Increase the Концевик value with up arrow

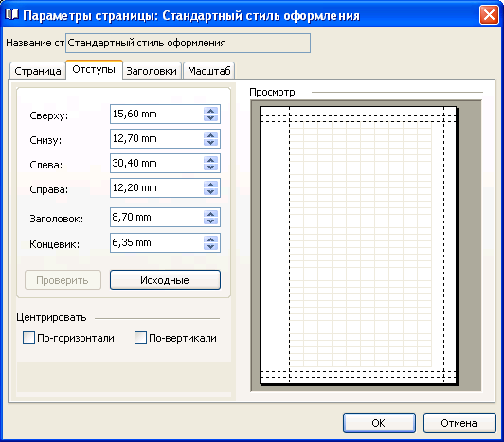coord(211,239)
